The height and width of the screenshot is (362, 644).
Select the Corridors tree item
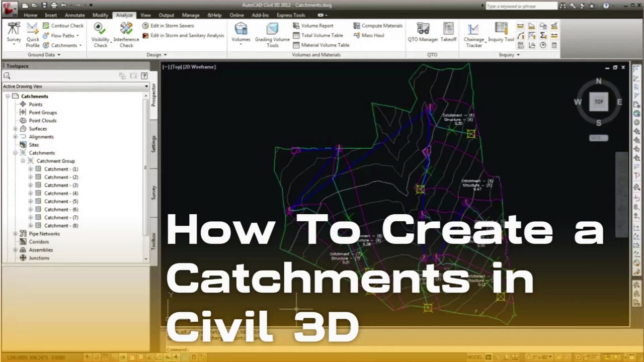coord(39,242)
